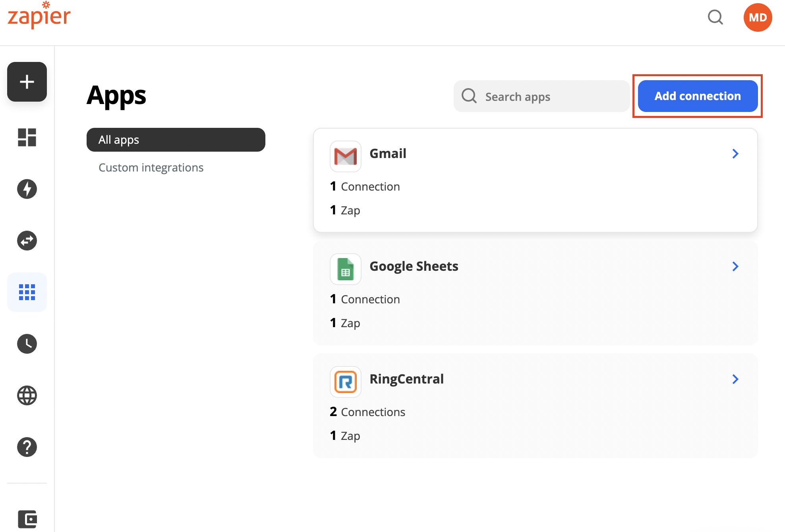This screenshot has width=785, height=532.
Task: Expand the Google Sheets connection details
Action: pyautogui.click(x=735, y=266)
